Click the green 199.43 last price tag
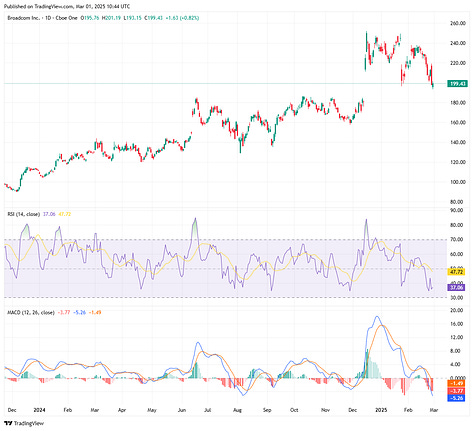474x431 pixels. pyautogui.click(x=457, y=84)
